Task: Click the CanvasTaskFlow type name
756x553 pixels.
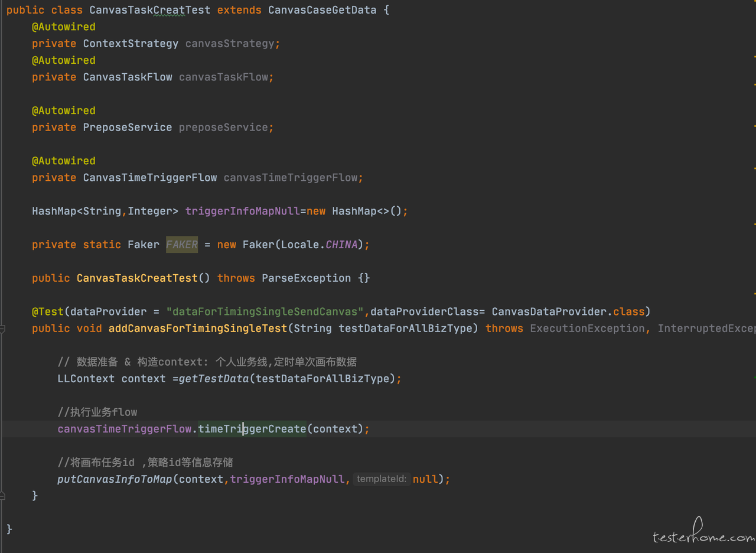Action: [x=128, y=77]
